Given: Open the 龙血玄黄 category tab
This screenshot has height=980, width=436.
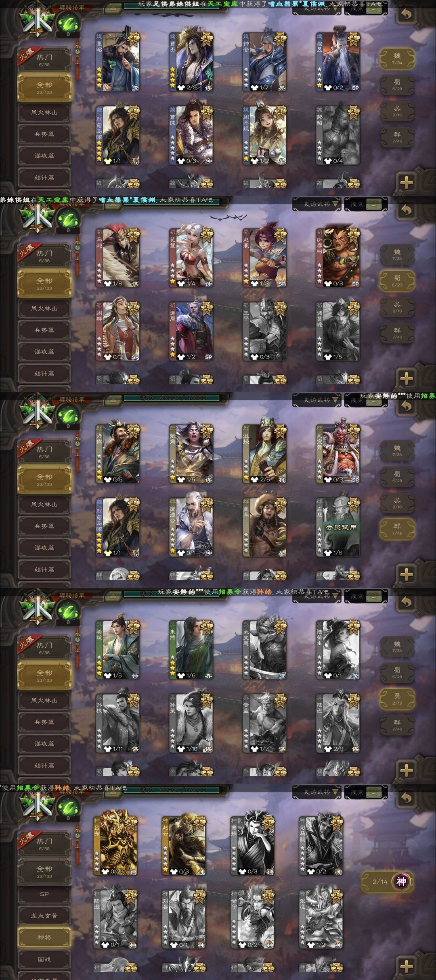Looking at the screenshot, I should click(x=44, y=916).
